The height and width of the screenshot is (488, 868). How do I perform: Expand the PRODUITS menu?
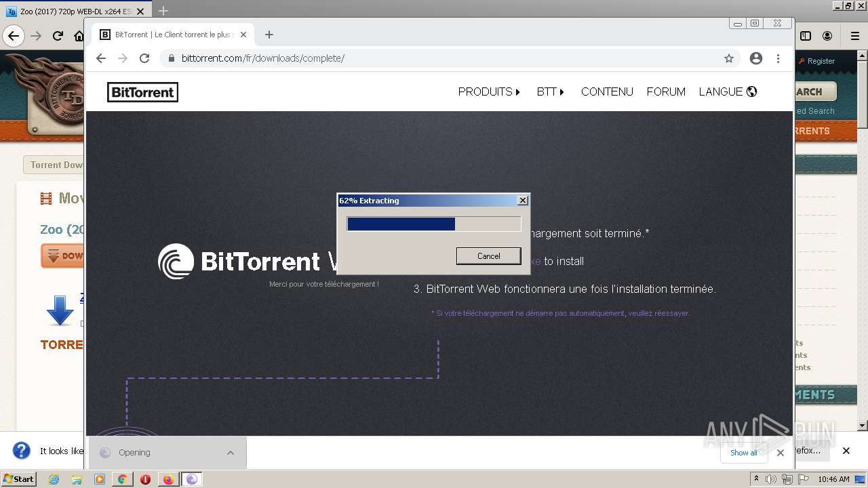[x=489, y=91]
